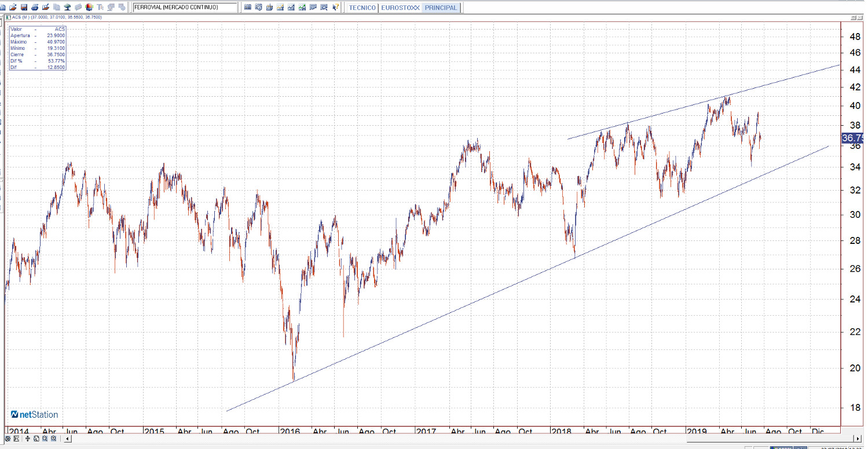Activate the help pointer with question mark
Screen dimensions: 868x449
[335, 8]
